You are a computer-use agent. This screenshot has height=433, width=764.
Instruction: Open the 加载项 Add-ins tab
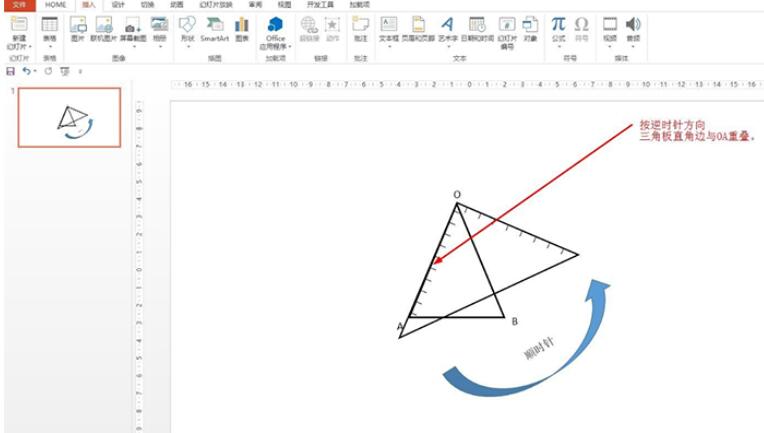click(359, 5)
